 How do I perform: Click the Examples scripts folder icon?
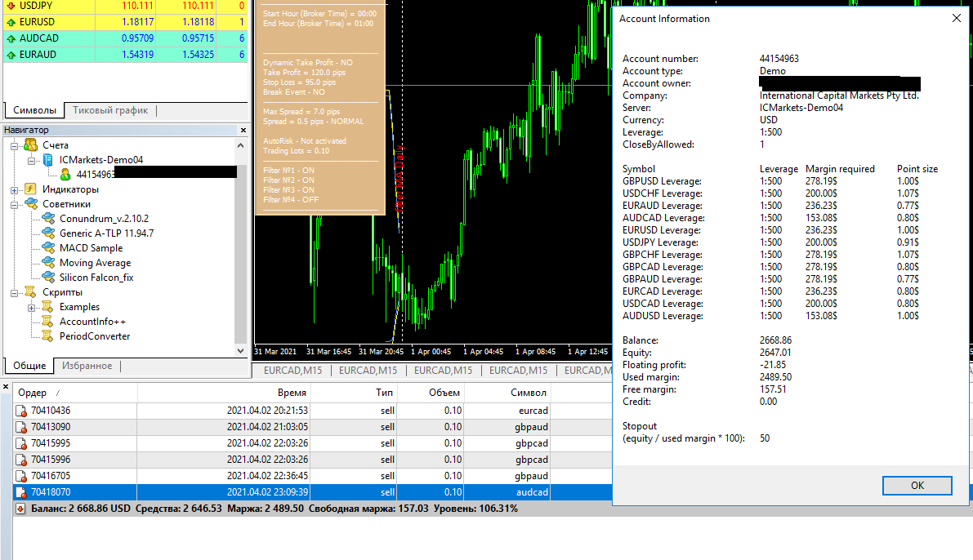[47, 307]
